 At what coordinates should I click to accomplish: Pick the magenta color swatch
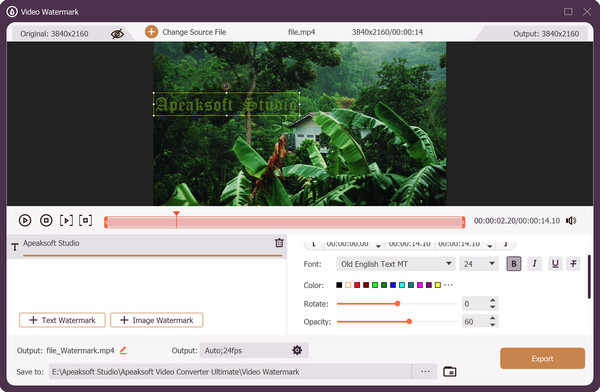pyautogui.click(x=420, y=285)
